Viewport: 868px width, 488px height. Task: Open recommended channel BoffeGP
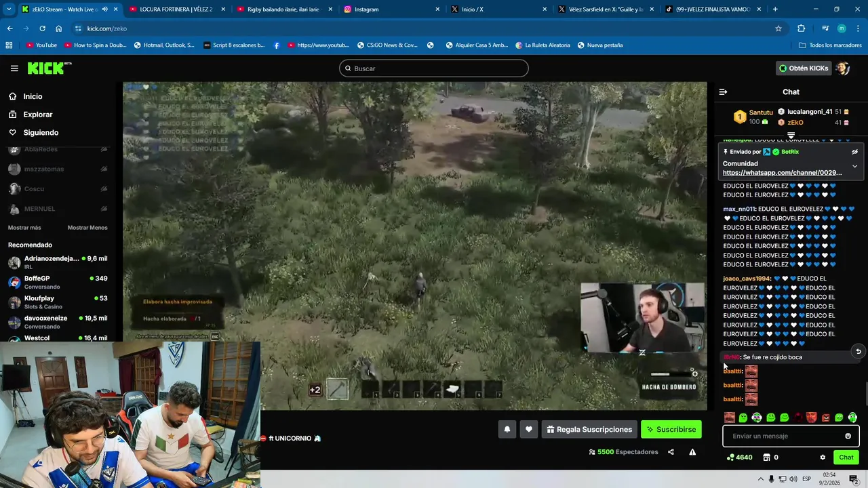pyautogui.click(x=58, y=282)
